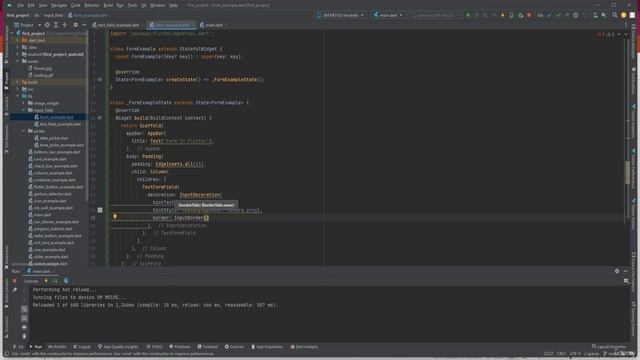Open the device selector dropdown
The width and height of the screenshot is (640, 360).
(x=340, y=15)
